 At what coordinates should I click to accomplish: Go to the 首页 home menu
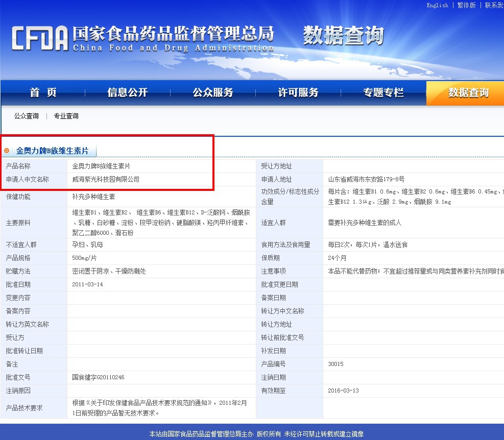click(x=43, y=92)
